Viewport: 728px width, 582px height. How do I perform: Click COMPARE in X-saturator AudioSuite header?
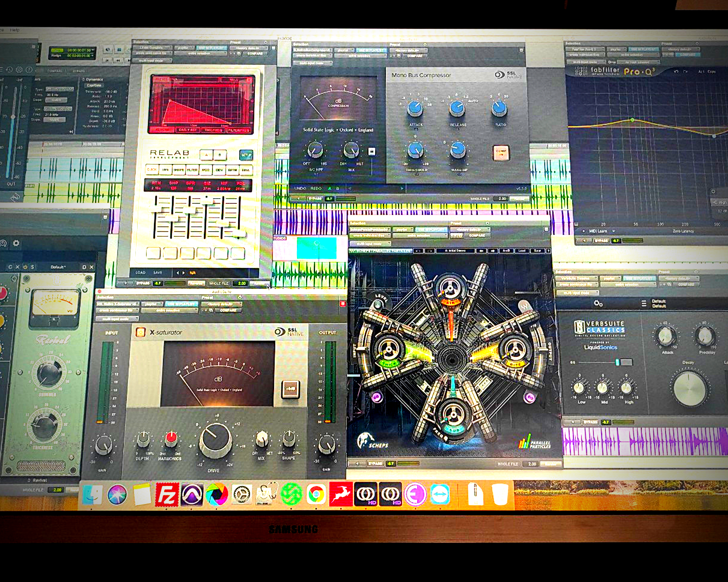[x=228, y=310]
